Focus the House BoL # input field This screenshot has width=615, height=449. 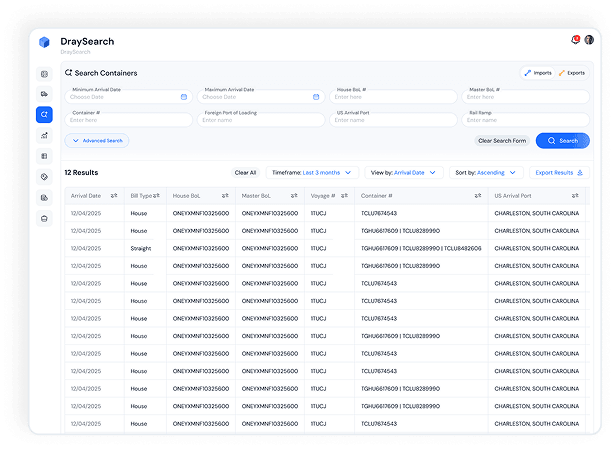click(x=393, y=97)
